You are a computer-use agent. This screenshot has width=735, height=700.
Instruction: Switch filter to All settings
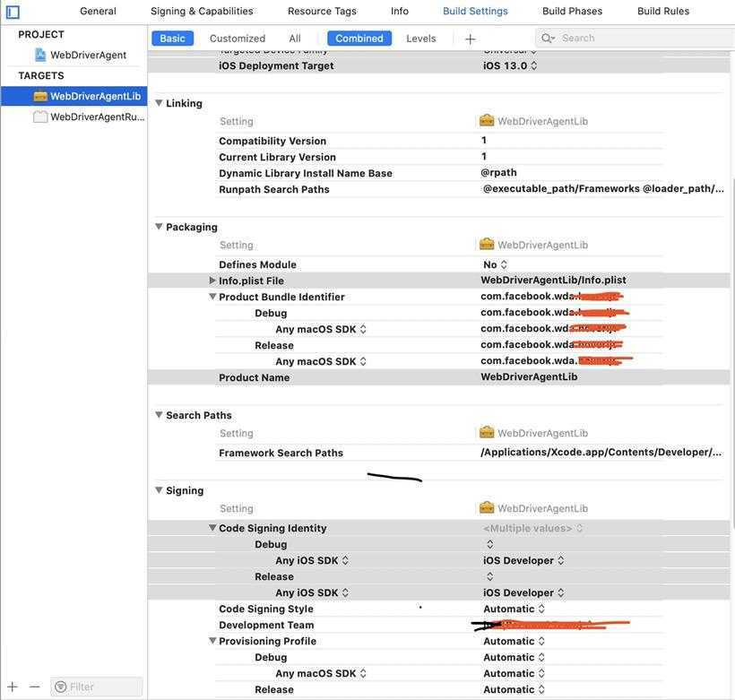point(295,39)
